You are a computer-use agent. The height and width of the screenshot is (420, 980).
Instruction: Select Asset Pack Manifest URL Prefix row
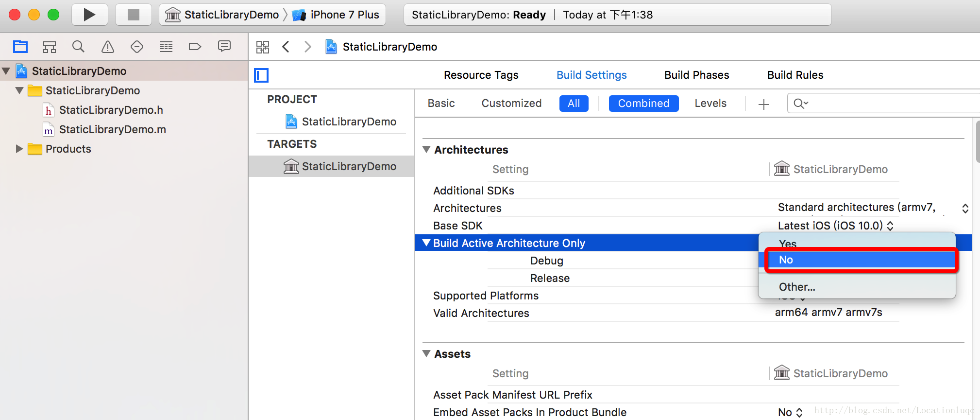click(x=512, y=395)
